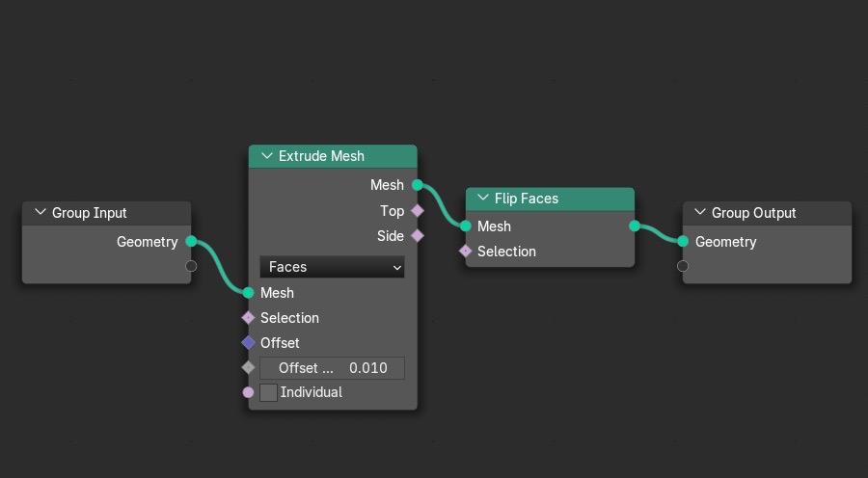Click Flip Faces Mesh output socket
Image resolution: width=868 pixels, height=478 pixels.
coord(635,226)
